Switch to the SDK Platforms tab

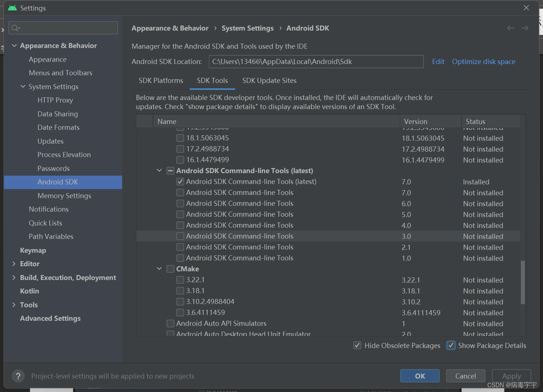(x=161, y=80)
